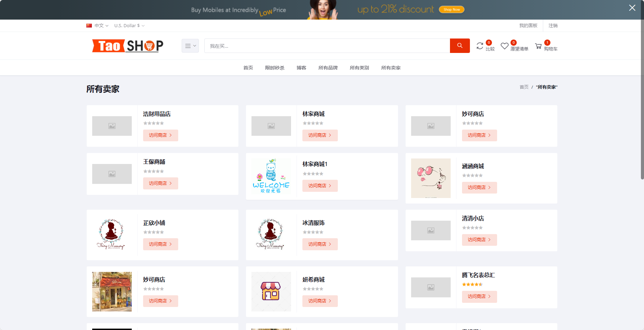Viewport: 644px width, 330px height.
Task: Open 限时秒杀 menu item
Action: tap(275, 68)
